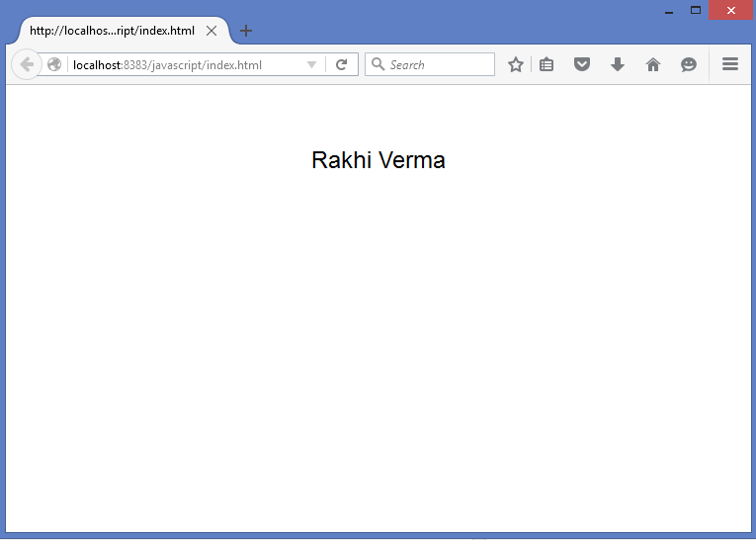Click the search magnifier icon
Image resolution: width=756 pixels, height=540 pixels.
coord(378,64)
